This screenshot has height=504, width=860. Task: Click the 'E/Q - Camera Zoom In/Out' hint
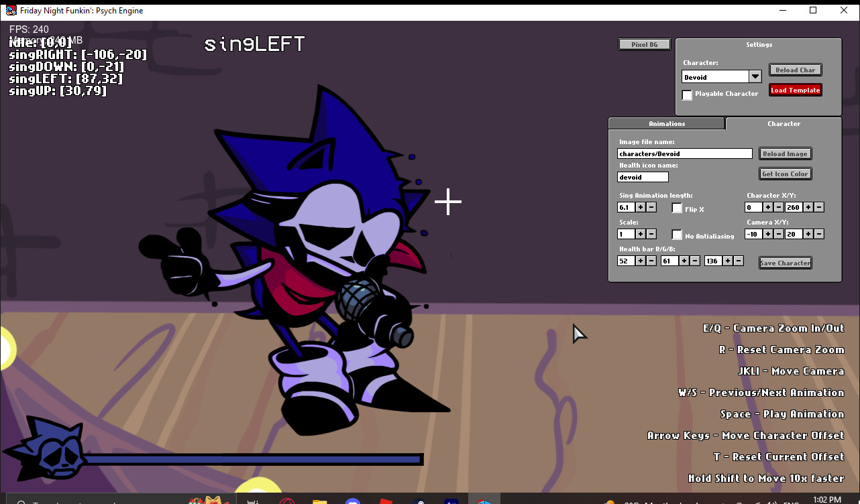(773, 328)
